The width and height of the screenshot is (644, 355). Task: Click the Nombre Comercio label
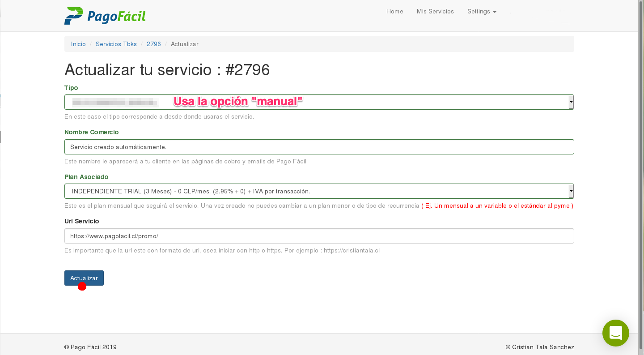pyautogui.click(x=92, y=132)
